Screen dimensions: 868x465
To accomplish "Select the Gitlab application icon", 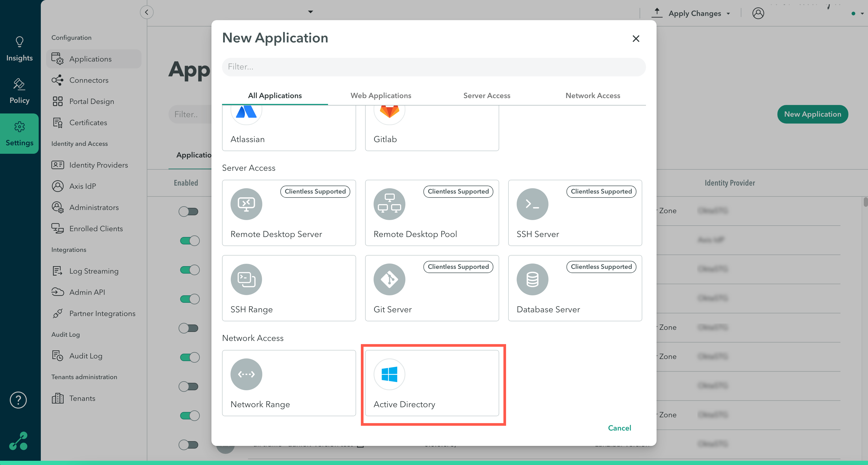I will (389, 111).
